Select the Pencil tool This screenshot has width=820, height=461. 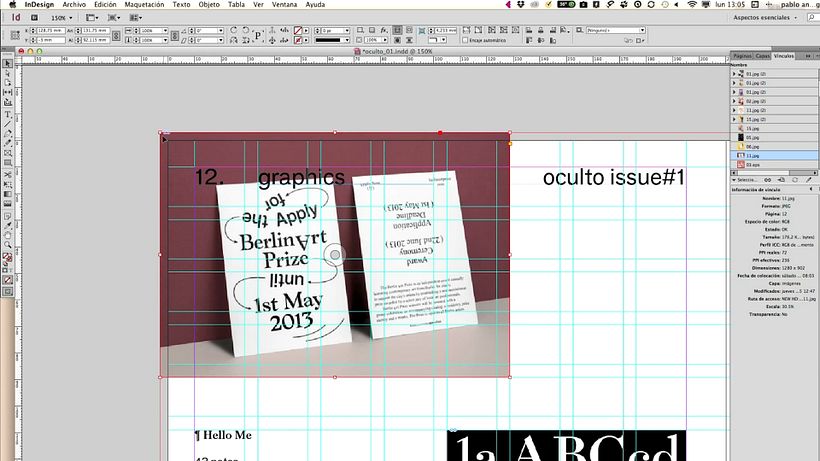pos(8,143)
